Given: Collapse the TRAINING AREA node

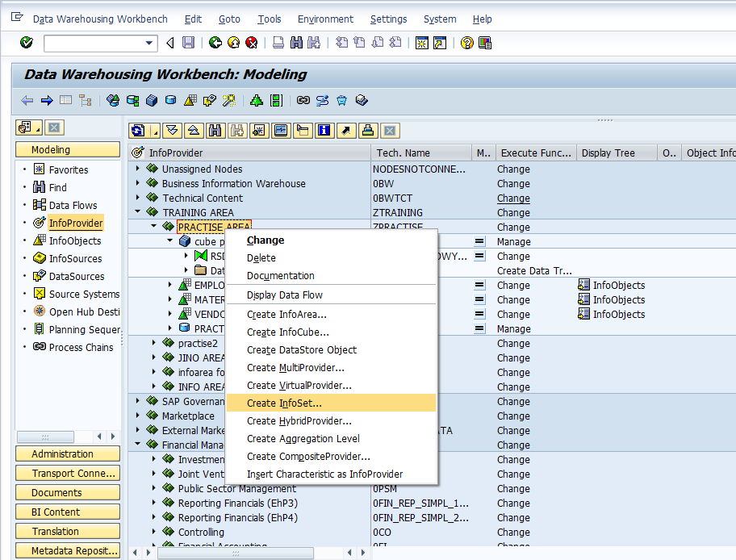Looking at the screenshot, I should [x=137, y=212].
